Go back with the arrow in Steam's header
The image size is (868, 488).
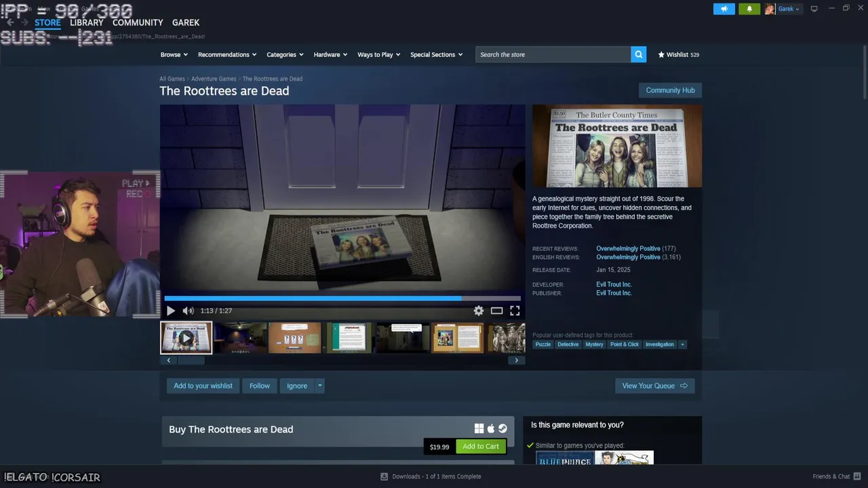[10, 22]
